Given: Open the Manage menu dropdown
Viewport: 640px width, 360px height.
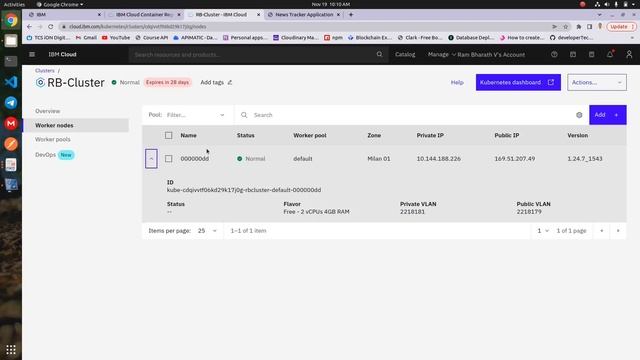Looking at the screenshot, I should point(441,54).
